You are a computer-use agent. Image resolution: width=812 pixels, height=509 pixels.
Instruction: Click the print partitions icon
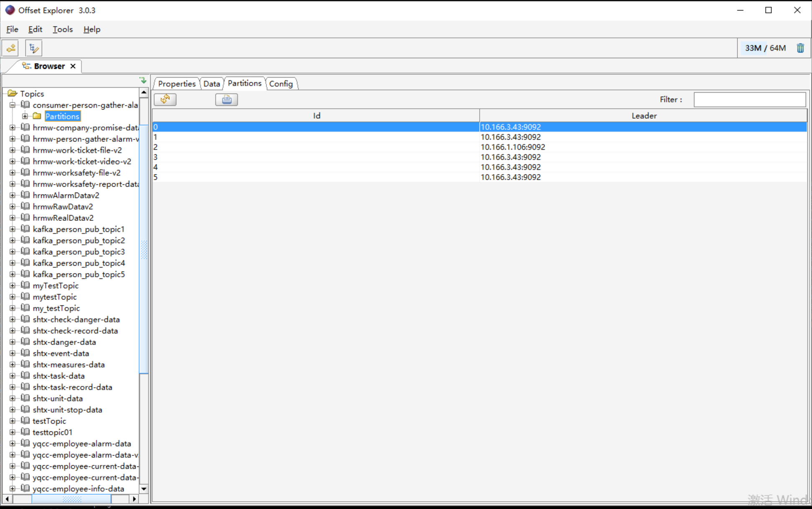227,99
